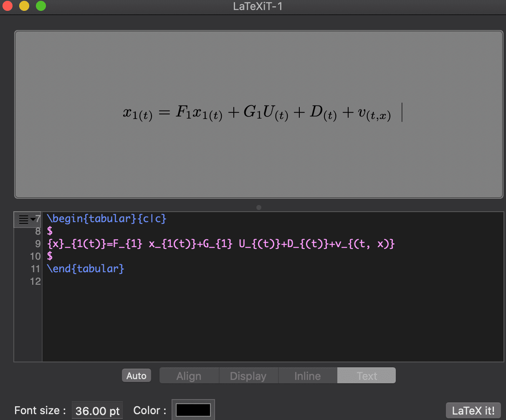Toggle the Auto mode button
The image size is (506, 420).
click(136, 376)
